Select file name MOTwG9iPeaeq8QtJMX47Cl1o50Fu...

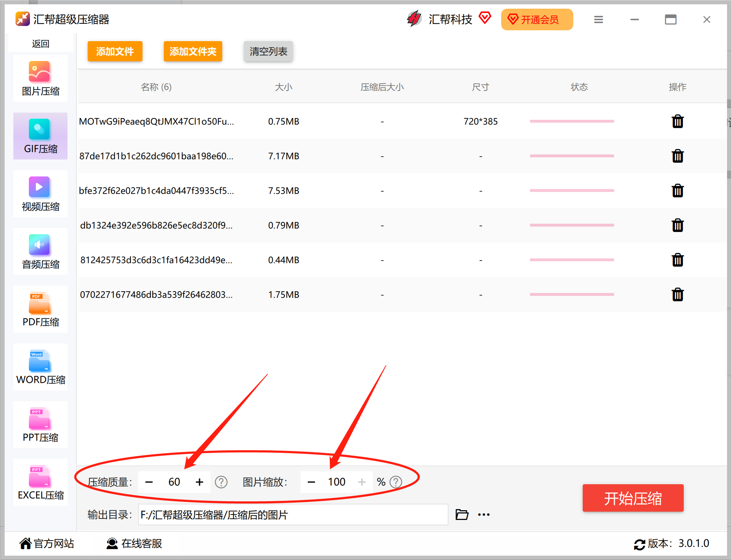pos(156,122)
